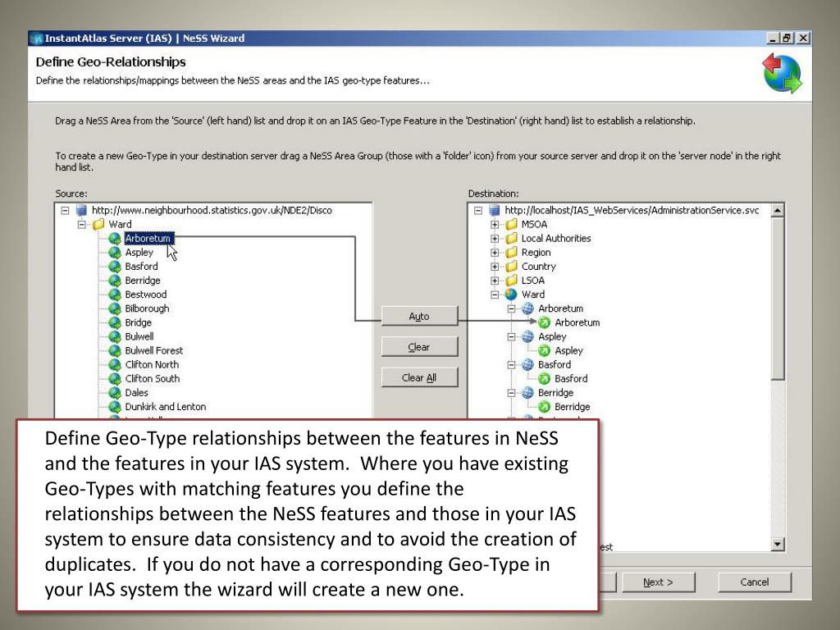Collapse the source server root node
Viewport: 840px width, 630px height.
coord(66,211)
